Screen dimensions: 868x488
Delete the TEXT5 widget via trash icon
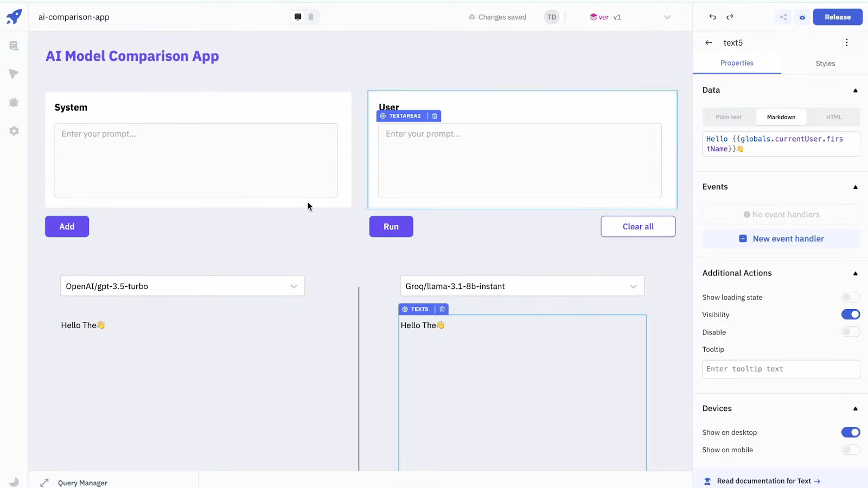point(442,309)
